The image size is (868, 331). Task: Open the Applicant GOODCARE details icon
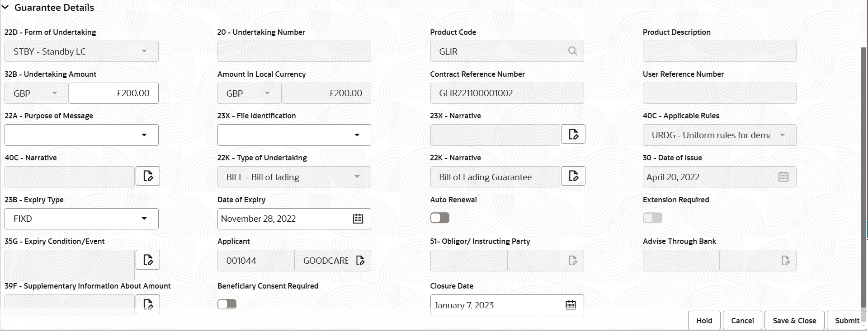pos(360,261)
